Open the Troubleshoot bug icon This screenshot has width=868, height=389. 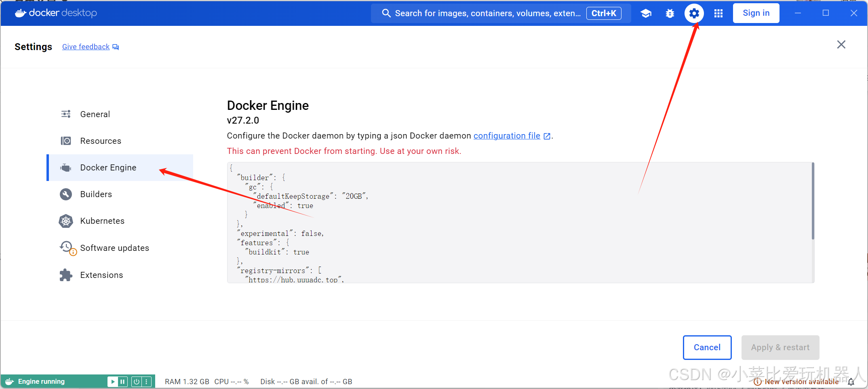670,13
